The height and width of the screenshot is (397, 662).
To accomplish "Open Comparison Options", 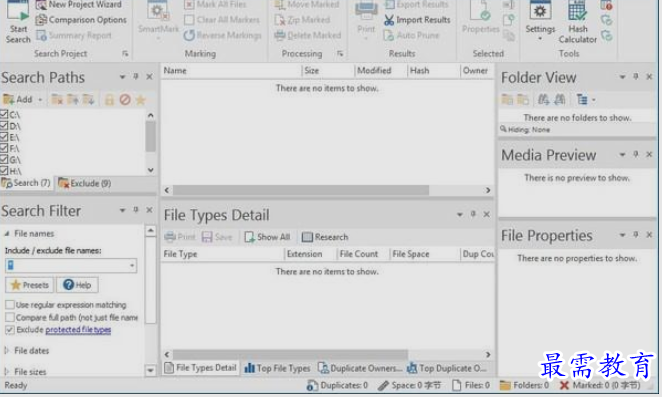I will (x=81, y=20).
